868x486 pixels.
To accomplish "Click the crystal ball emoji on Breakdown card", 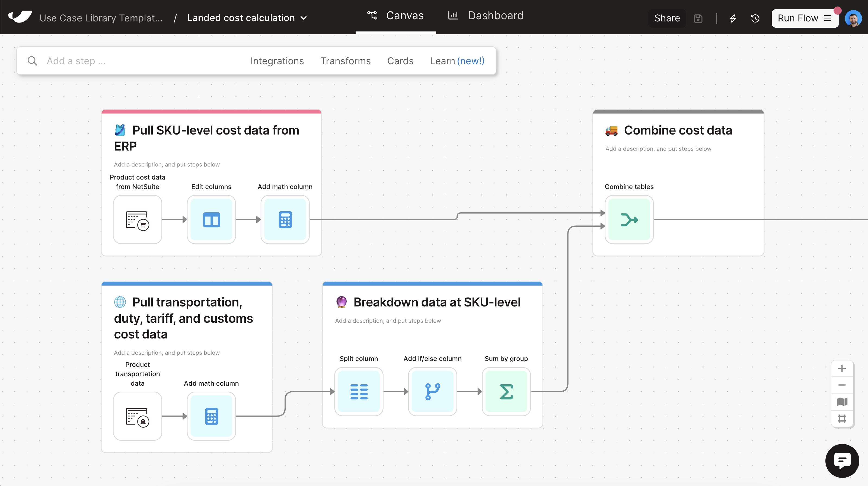I will [x=341, y=302].
